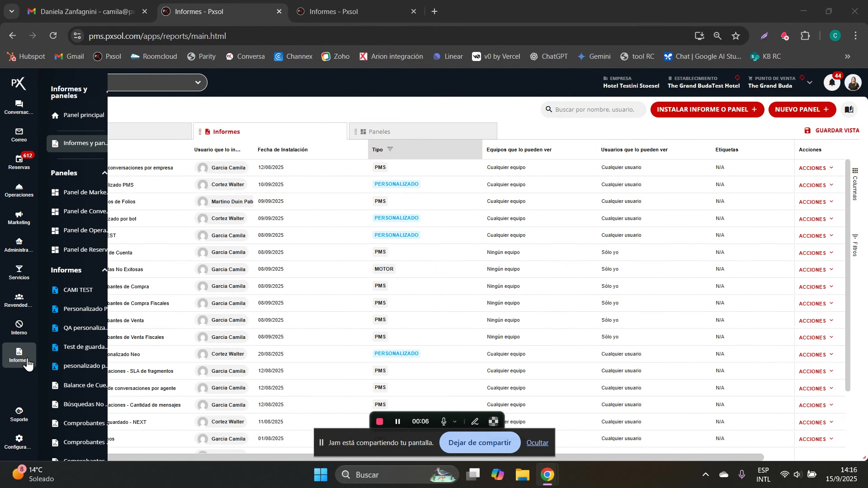Image resolution: width=868 pixels, height=488 pixels.
Task: Open Conversaciones in left sidebar
Action: [19, 108]
